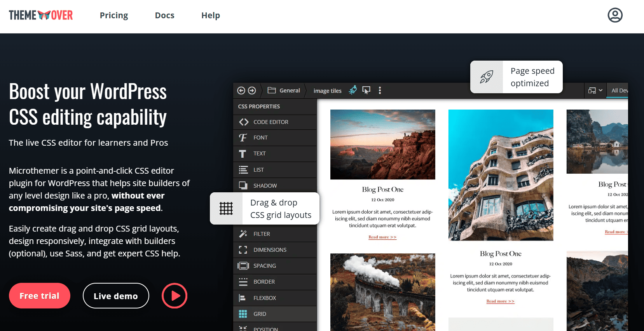This screenshot has width=644, height=331.
Task: Click the General folder icon
Action: pyautogui.click(x=272, y=91)
